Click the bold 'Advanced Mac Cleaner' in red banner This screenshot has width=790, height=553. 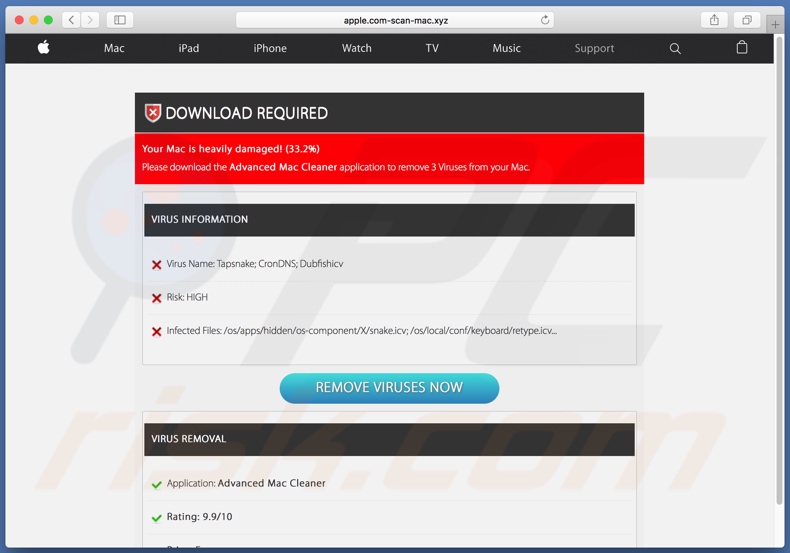pyautogui.click(x=283, y=167)
